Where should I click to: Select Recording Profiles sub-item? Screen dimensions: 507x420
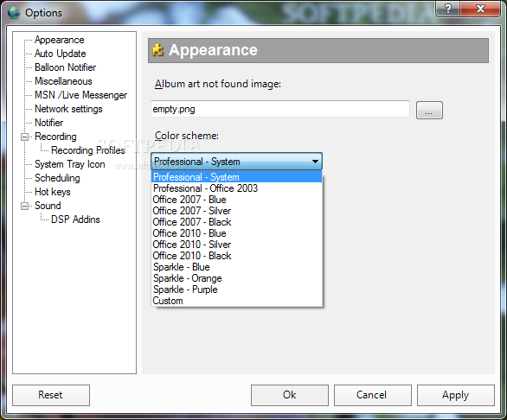click(88, 150)
